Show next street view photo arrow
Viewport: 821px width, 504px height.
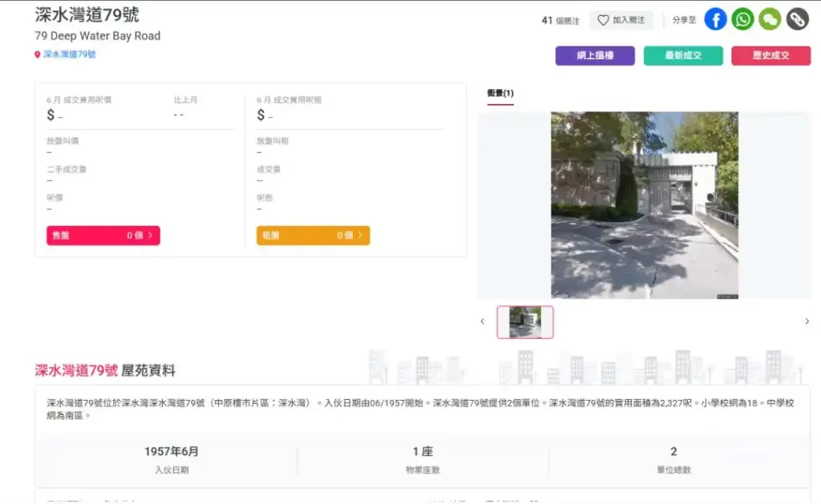coord(807,321)
